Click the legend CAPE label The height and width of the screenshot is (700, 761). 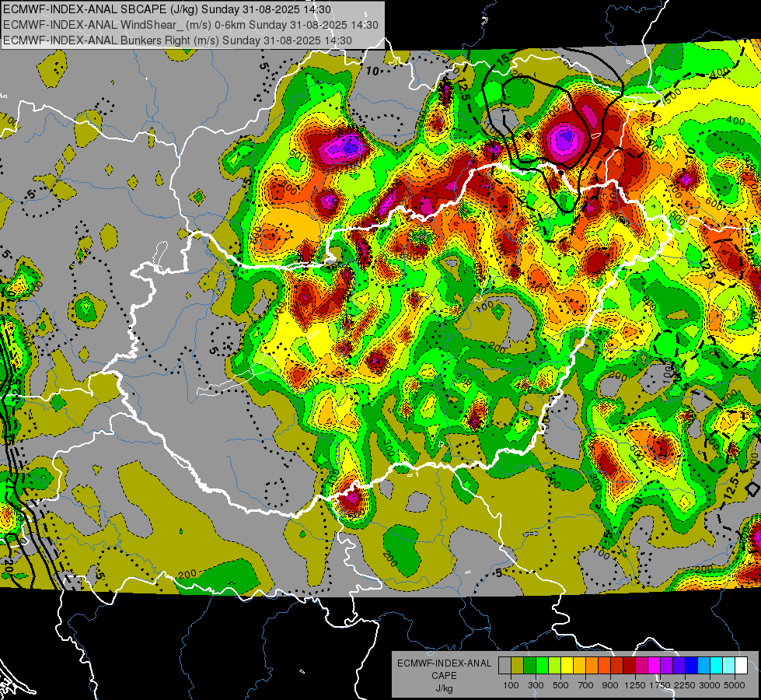point(444,676)
